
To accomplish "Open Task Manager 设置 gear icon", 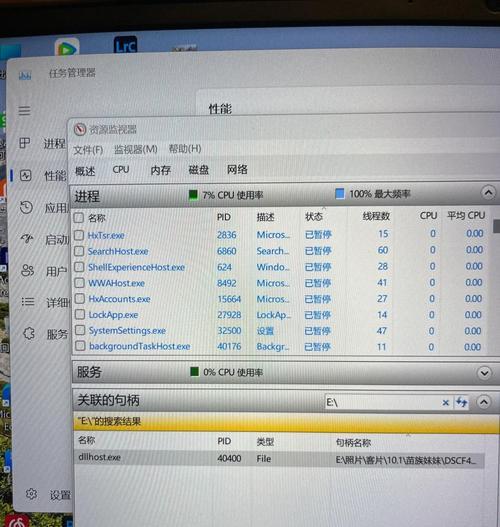I will tap(31, 494).
